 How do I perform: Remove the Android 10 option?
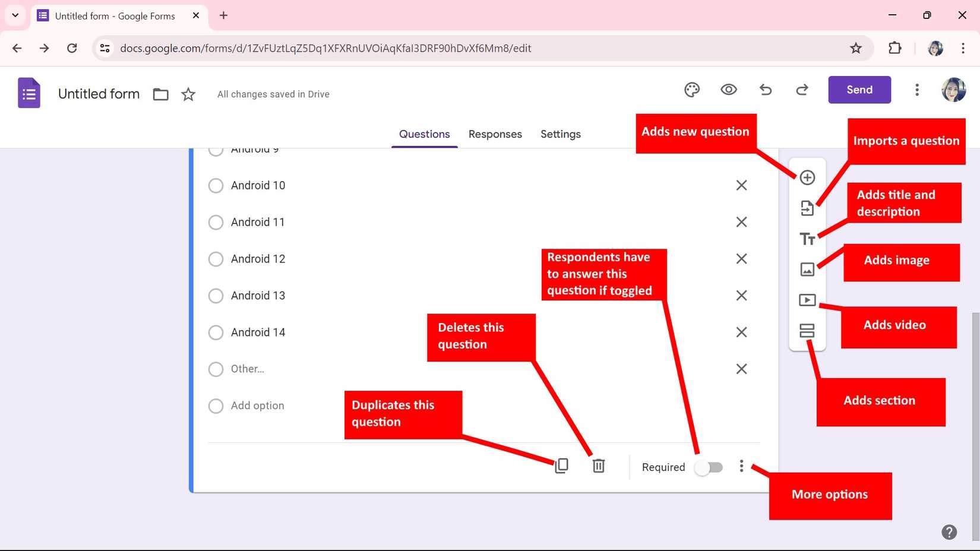741,185
